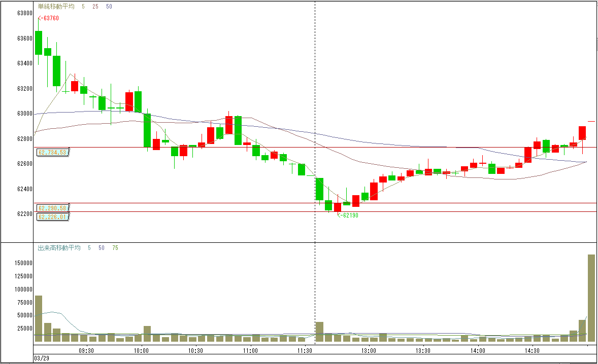This screenshot has height=364, width=598.
Task: Click the 11:30 time axis label
Action: pos(305,350)
